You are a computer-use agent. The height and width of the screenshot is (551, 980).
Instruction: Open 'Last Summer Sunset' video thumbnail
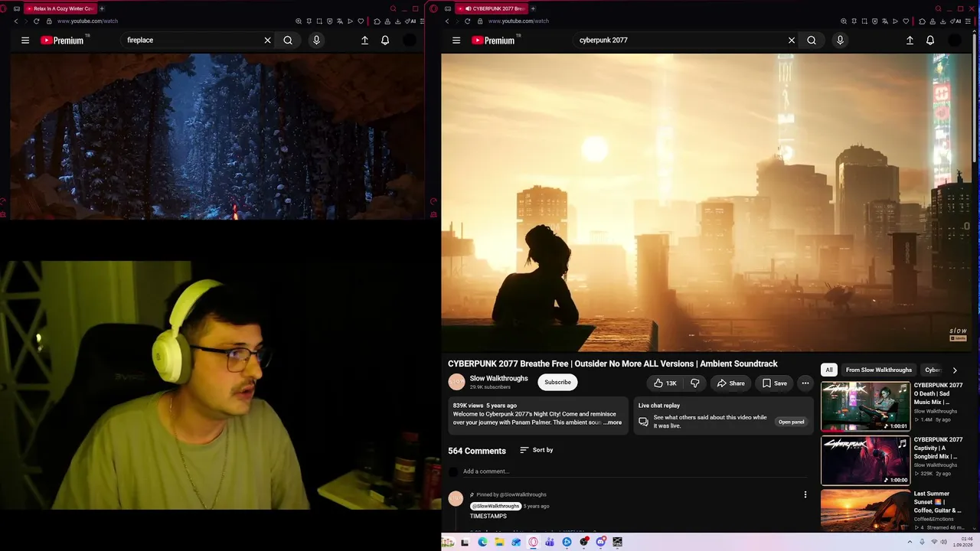coord(865,510)
